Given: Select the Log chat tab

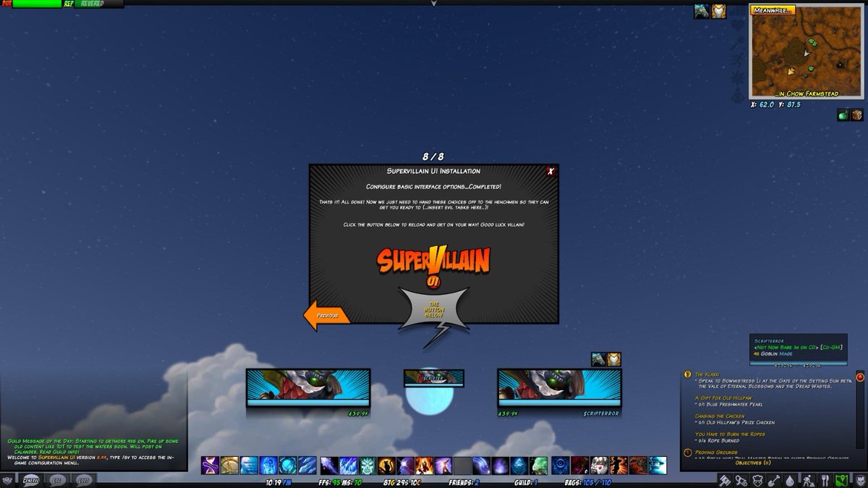Looking at the screenshot, I should tap(57, 479).
